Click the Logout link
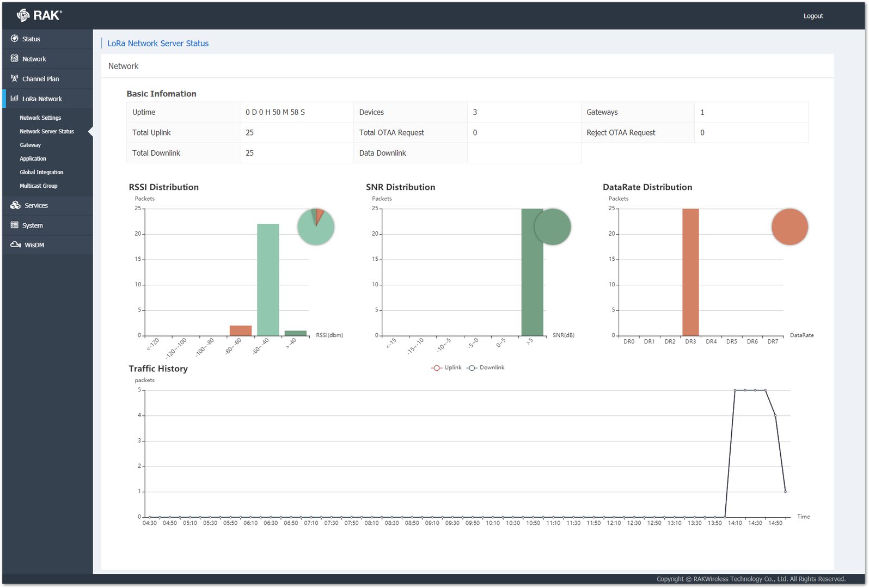This screenshot has width=869, height=588. (x=813, y=16)
